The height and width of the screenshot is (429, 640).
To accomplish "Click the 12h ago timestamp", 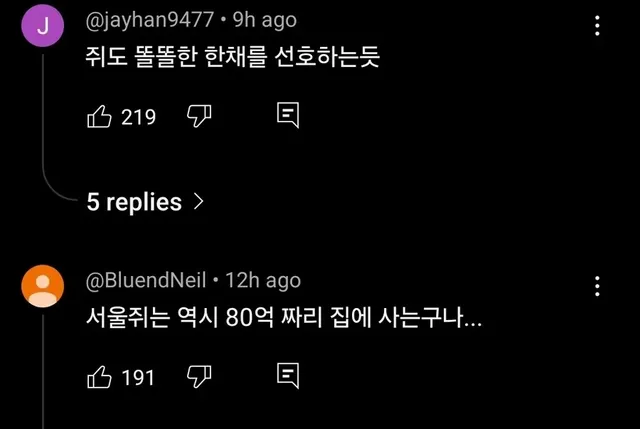I will pos(264,280).
